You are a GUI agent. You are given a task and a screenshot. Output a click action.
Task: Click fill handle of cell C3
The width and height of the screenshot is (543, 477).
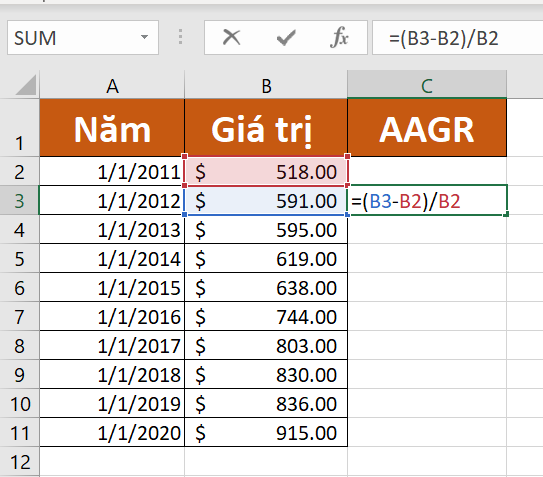[x=506, y=215]
